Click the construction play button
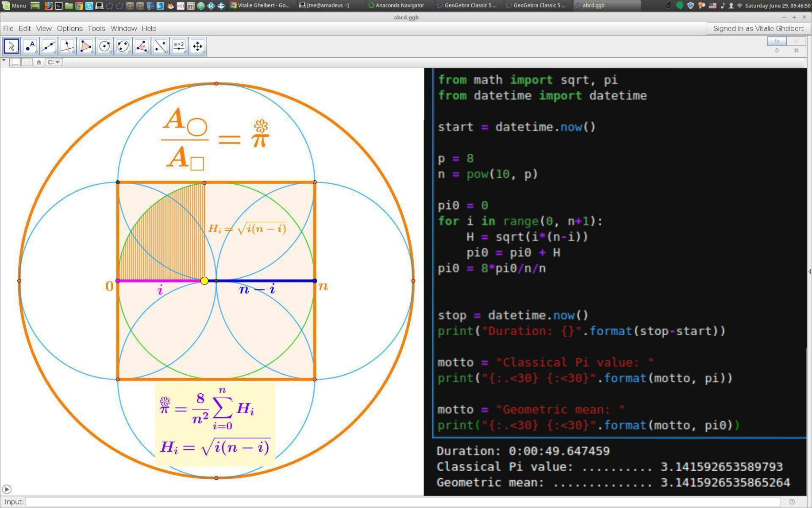812x508 pixels. pos(7,489)
